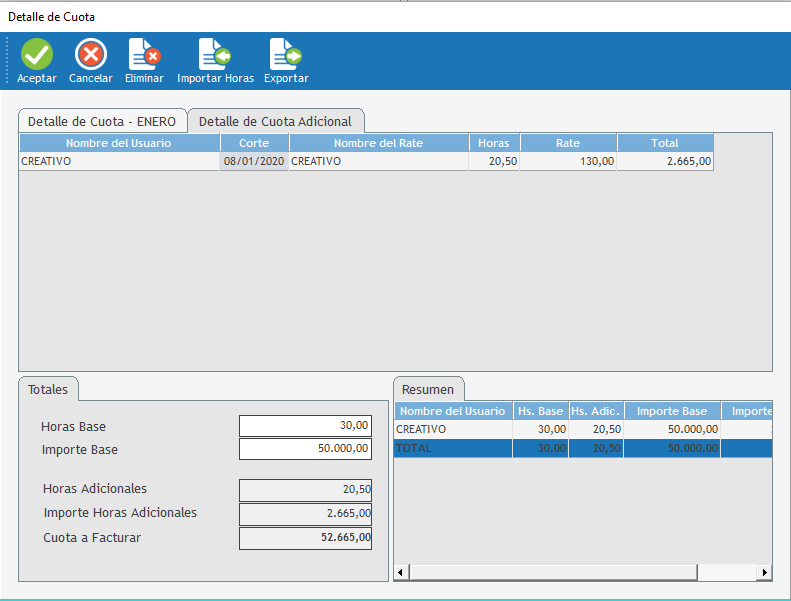Focus the Importe Base field
This screenshot has width=791, height=601.
coord(305,449)
